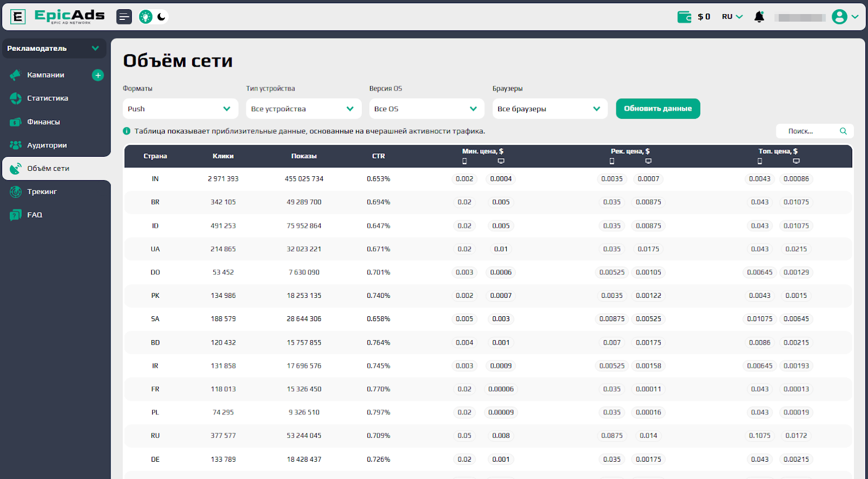Open the Все браузеры dropdown
Screen dimensions: 868x479
click(550, 108)
